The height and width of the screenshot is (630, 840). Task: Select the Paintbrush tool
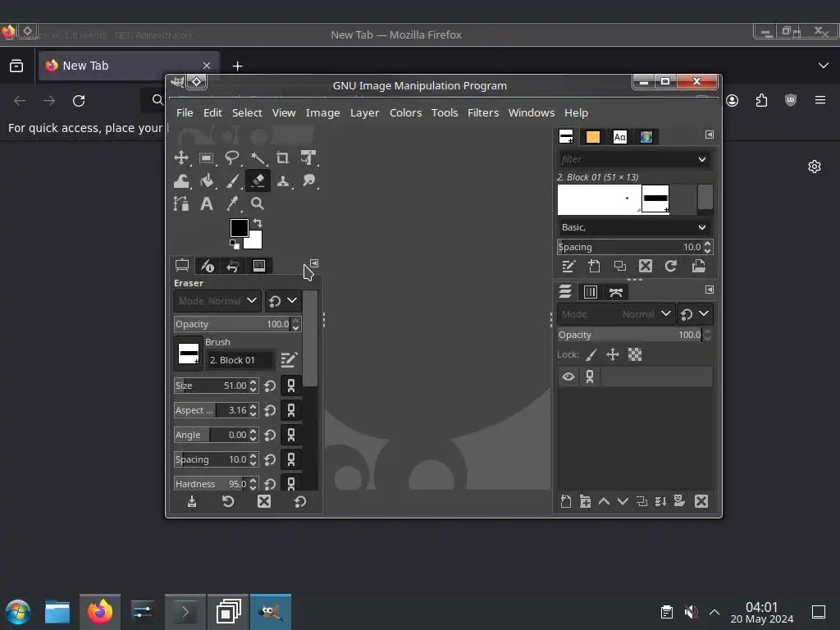[x=231, y=181]
